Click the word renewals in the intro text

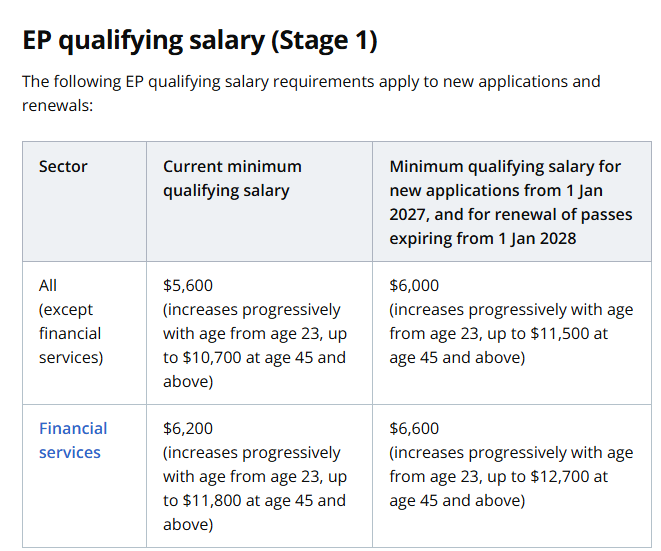[55, 105]
